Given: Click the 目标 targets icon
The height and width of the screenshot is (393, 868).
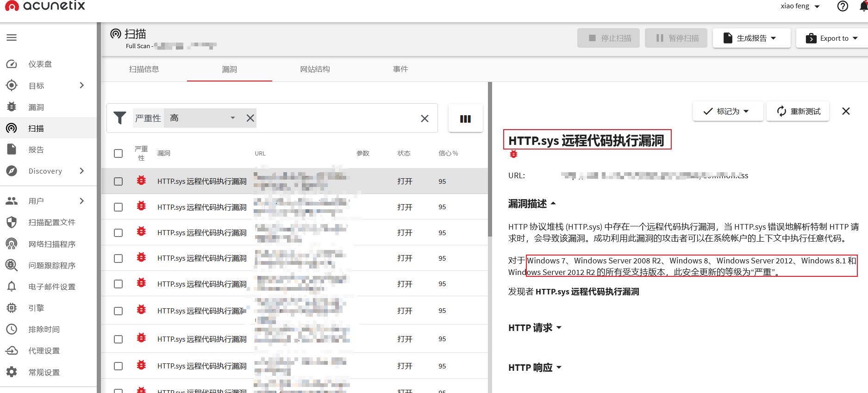Looking at the screenshot, I should [12, 85].
